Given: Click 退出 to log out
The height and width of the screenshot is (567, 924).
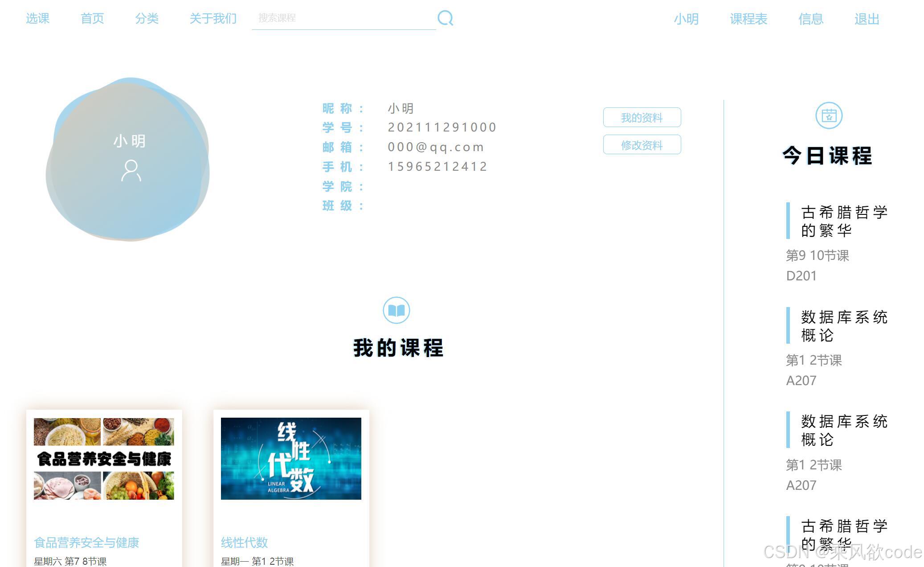Looking at the screenshot, I should 866,19.
